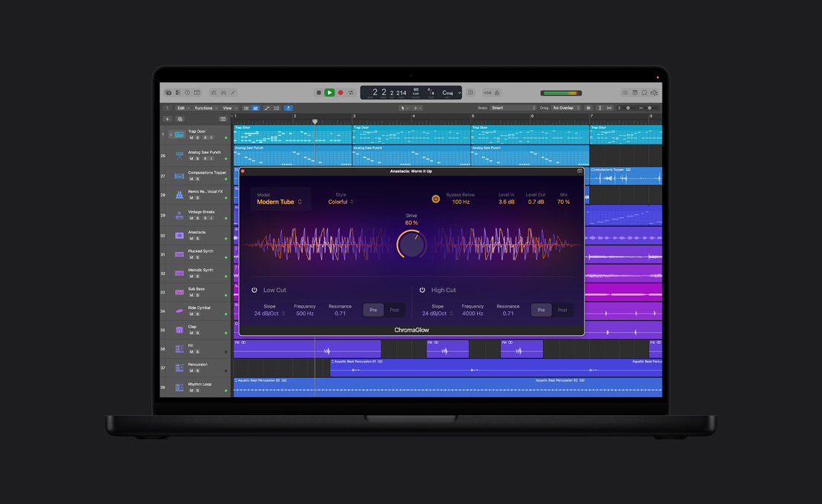The height and width of the screenshot is (504, 822).
Task: Click the Ride Cymbal track icon
Action: (180, 311)
